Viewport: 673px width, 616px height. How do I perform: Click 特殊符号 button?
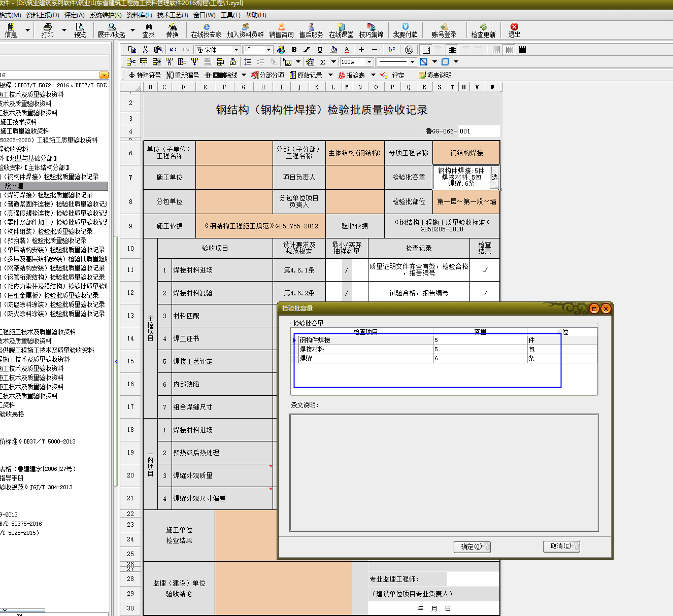(145, 75)
